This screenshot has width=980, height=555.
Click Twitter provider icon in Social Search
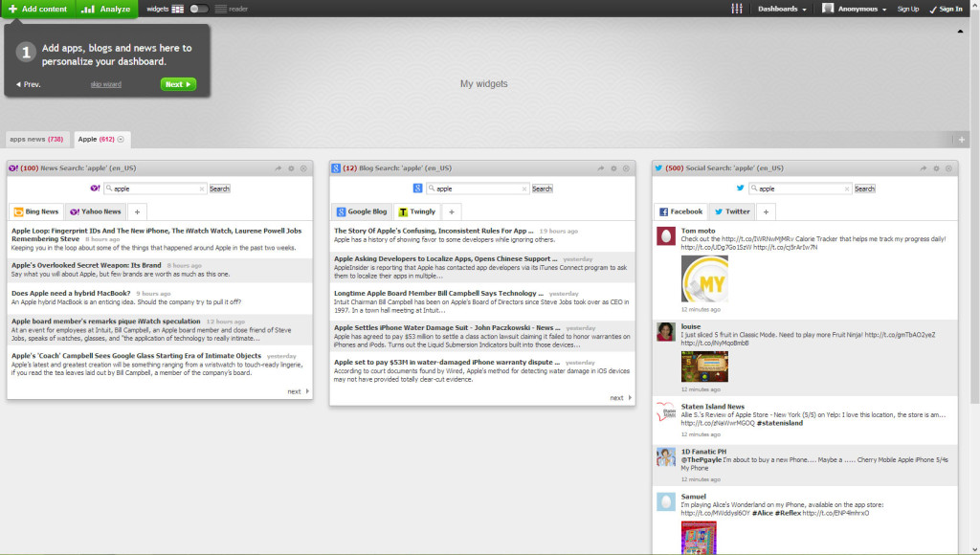click(x=740, y=189)
